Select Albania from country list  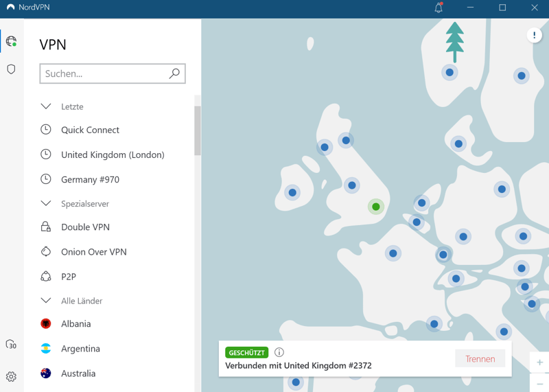(75, 324)
